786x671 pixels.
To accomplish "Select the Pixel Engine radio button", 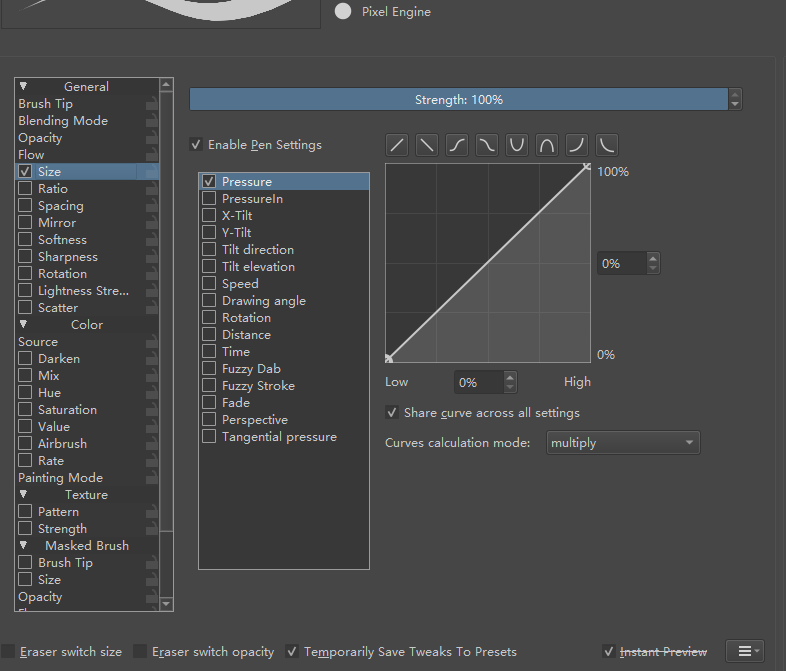I will click(x=343, y=12).
